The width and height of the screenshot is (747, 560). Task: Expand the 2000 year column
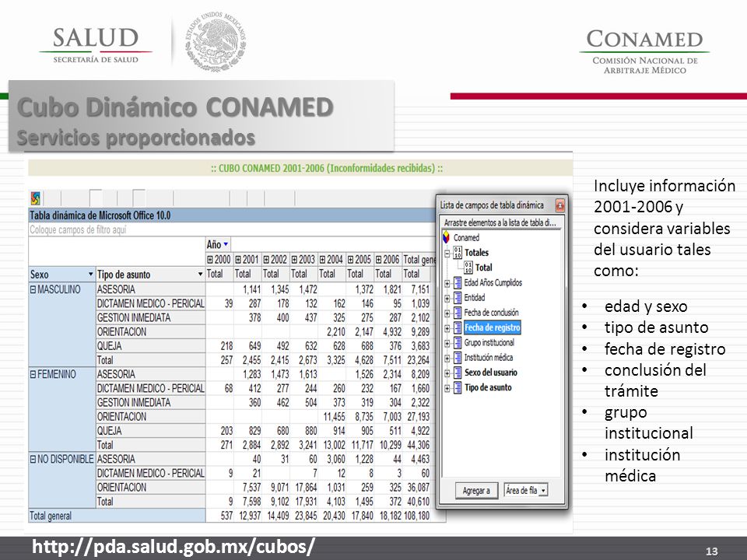[209, 260]
